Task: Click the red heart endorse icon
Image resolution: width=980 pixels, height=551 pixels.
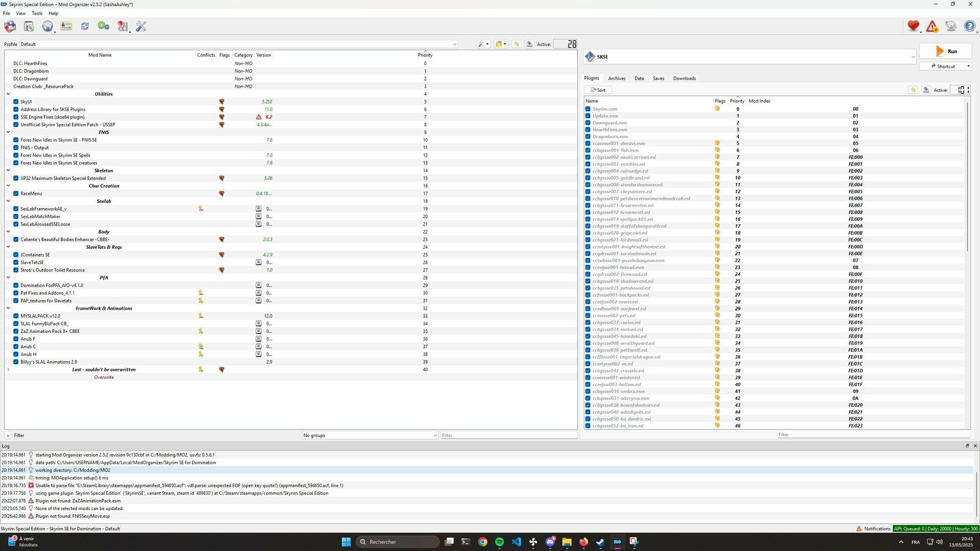Action: (913, 26)
